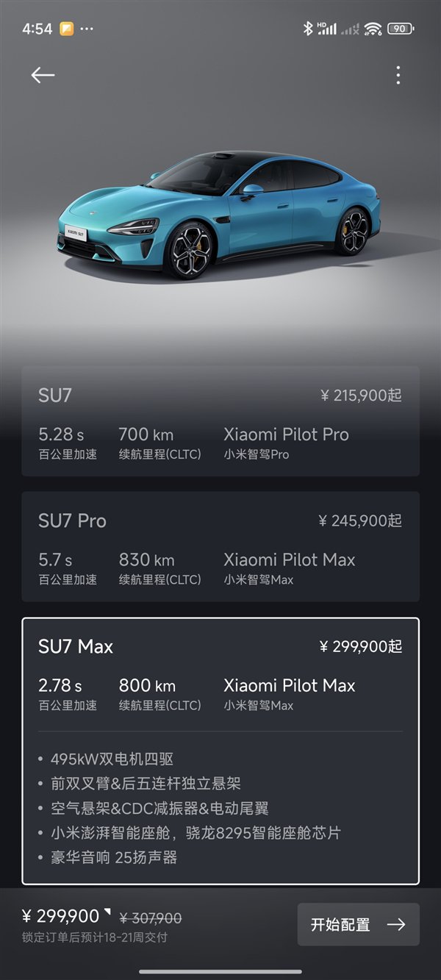Screen dimensions: 441x980
Task: Expand SU7 card via ¥215,900起 price
Action: click(x=361, y=396)
